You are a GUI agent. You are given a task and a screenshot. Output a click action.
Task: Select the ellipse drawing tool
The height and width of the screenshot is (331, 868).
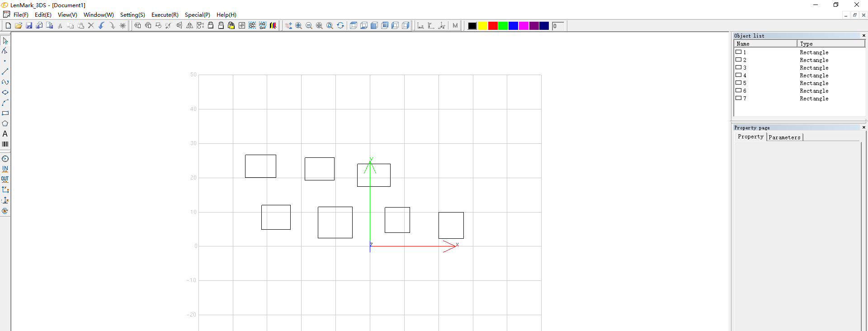[5, 92]
